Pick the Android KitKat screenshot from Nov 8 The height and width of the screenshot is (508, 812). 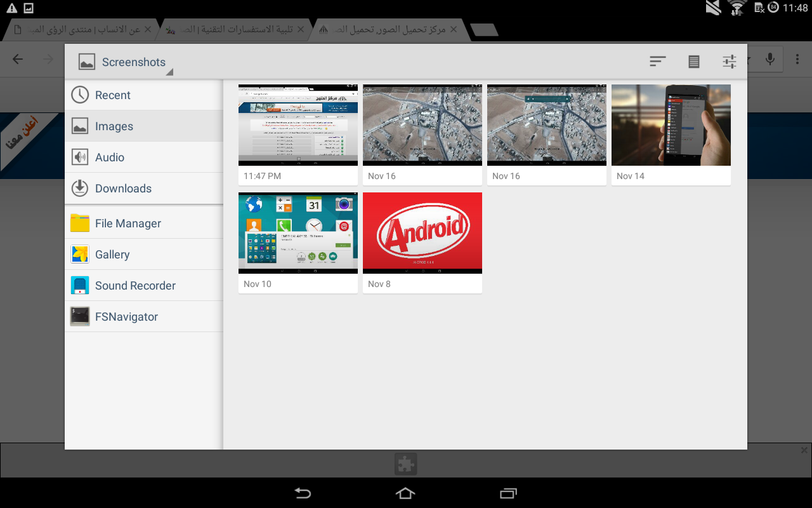(x=422, y=233)
